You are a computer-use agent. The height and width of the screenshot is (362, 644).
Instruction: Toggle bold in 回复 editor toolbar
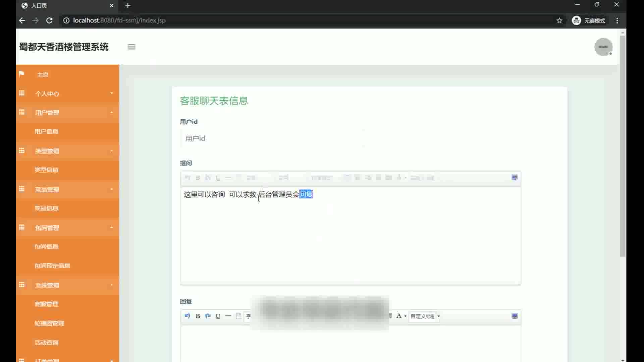click(198, 316)
